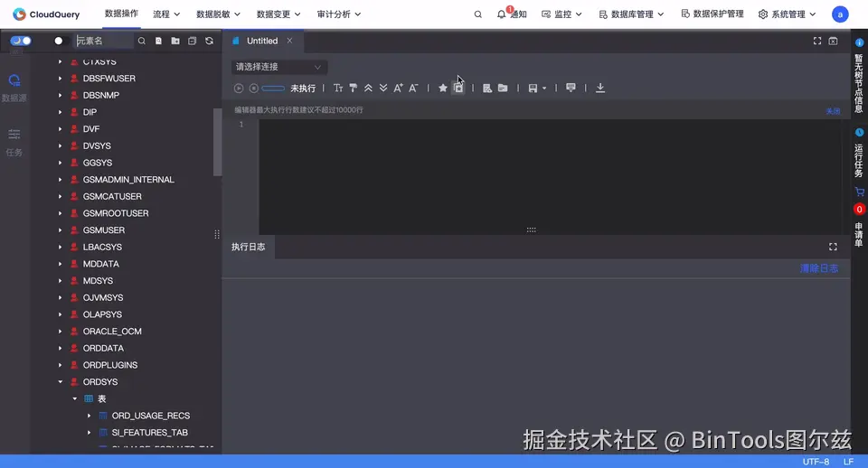Click the stop execution button

(x=253, y=88)
